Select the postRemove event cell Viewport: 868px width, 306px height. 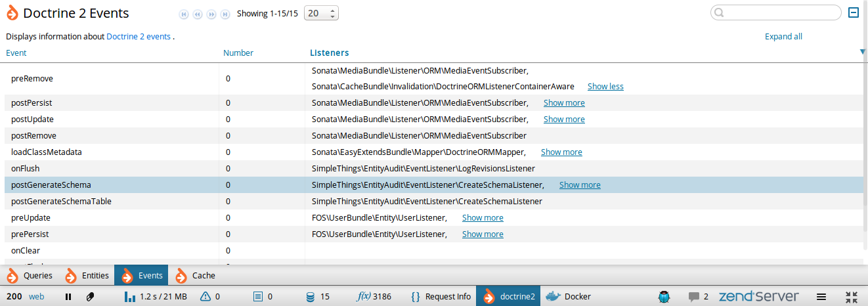(112, 136)
